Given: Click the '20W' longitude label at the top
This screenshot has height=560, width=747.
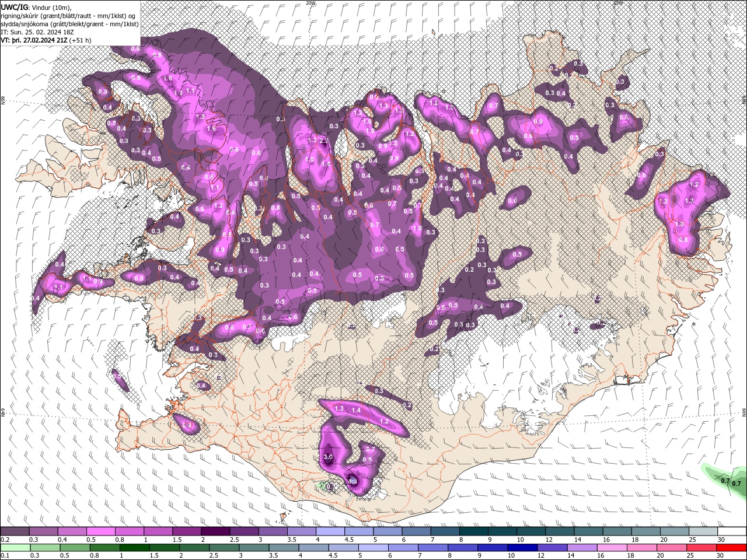Looking at the screenshot, I should coord(310,3).
